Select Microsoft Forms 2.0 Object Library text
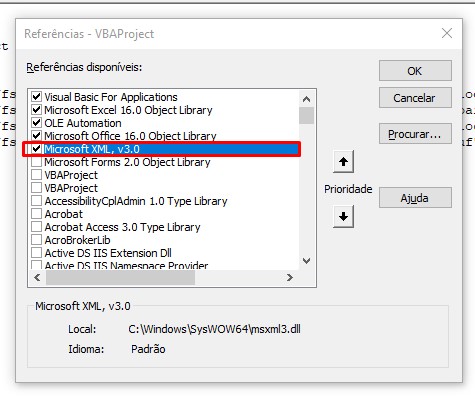The image size is (475, 407). (x=127, y=162)
